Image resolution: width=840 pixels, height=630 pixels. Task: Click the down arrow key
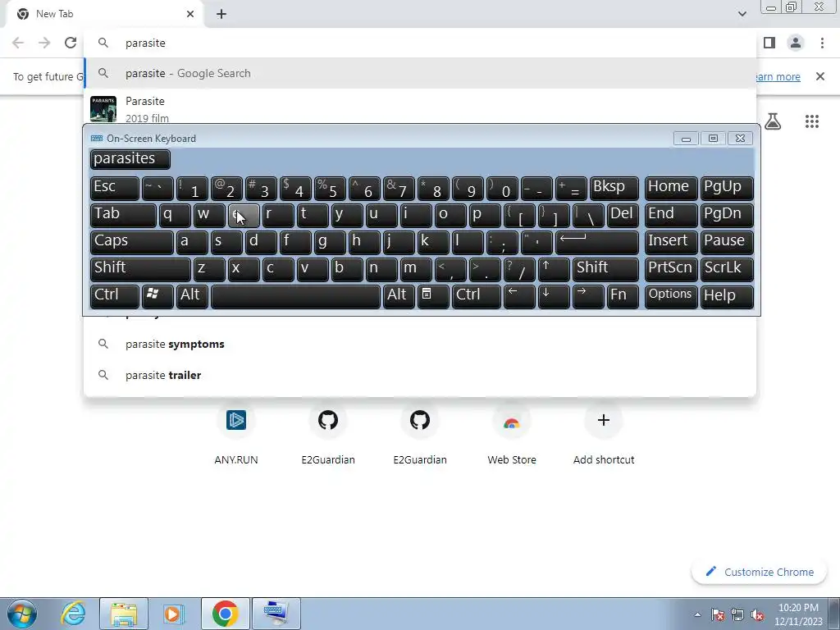554,296
